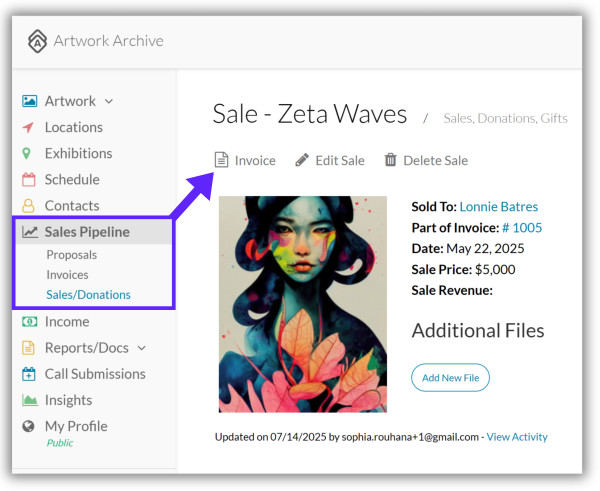600x491 pixels.
Task: Click the Schedule calendar icon
Action: (x=29, y=179)
